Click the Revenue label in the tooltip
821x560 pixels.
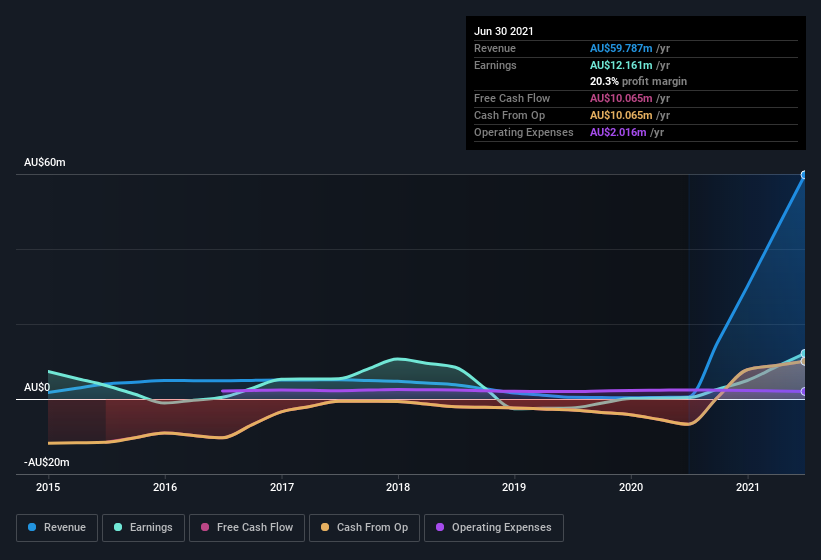click(x=495, y=48)
